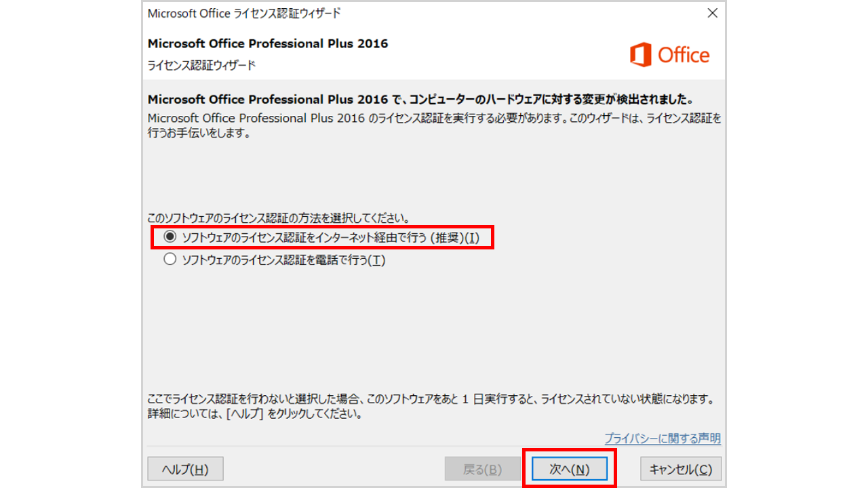
Task: Select activation by telephone radio button
Action: 170,260
